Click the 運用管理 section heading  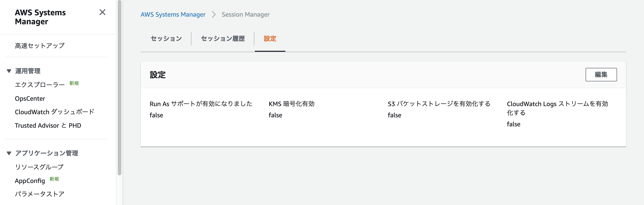(x=28, y=71)
